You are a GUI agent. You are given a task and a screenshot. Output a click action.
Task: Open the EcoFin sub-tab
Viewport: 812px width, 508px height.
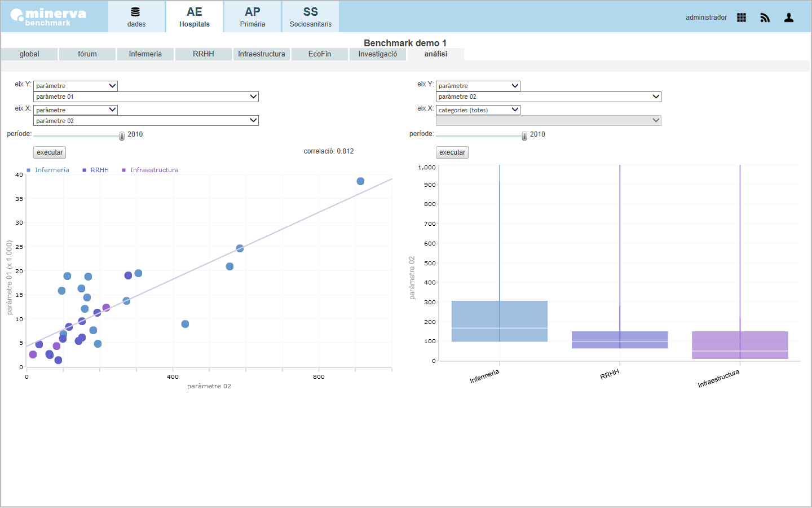320,54
